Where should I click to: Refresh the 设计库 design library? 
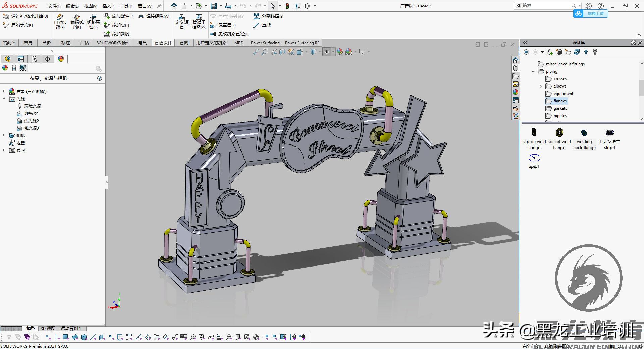(577, 52)
